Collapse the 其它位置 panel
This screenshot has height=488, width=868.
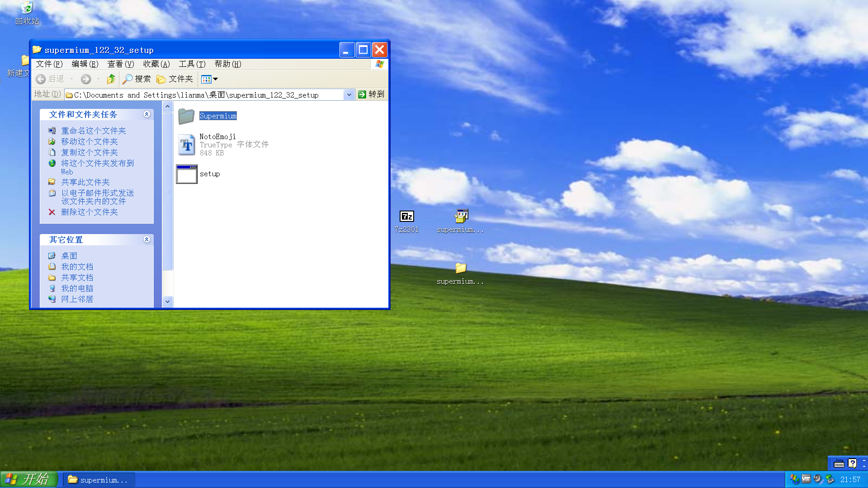[146, 239]
